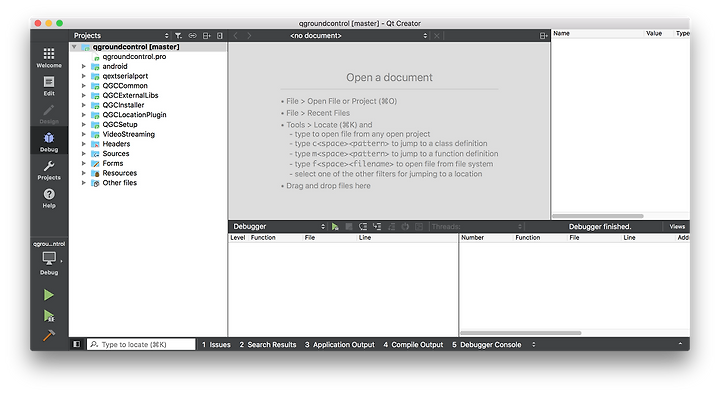Open the Welcome mode
The image size is (720, 394).
(49, 57)
